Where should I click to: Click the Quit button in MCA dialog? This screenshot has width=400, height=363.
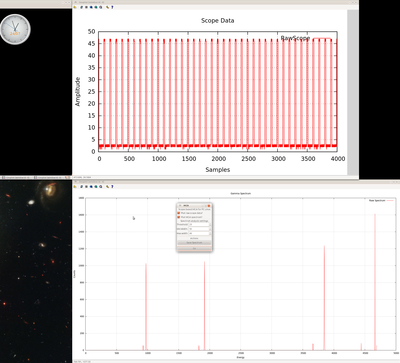pyautogui.click(x=194, y=248)
